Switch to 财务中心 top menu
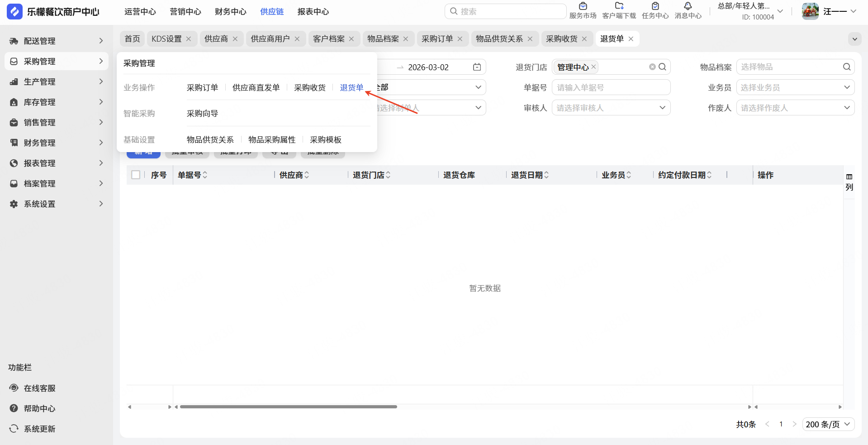Screen dimensions: 868x445 coord(231,12)
